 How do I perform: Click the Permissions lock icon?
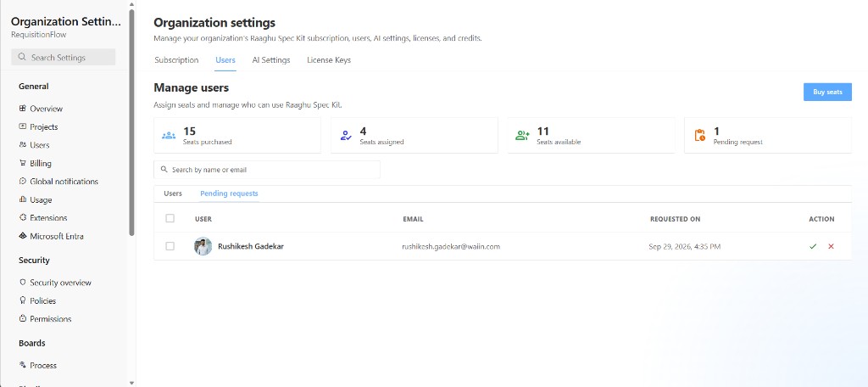(x=23, y=319)
